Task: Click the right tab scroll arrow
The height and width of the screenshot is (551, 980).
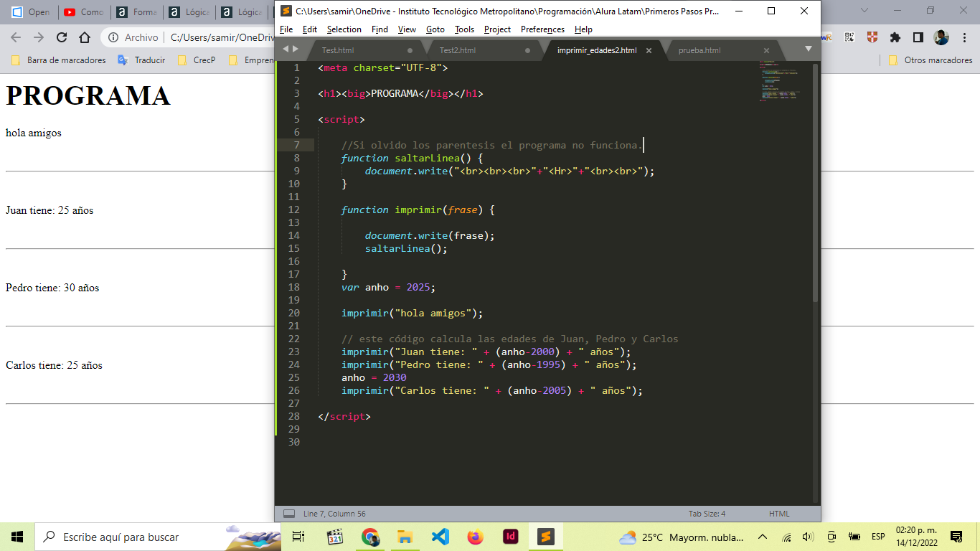Action: tap(295, 49)
